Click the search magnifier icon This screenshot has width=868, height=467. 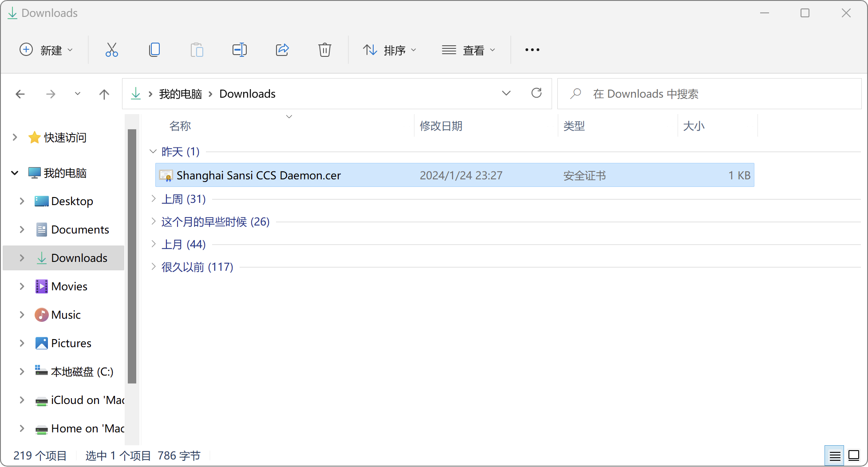point(576,94)
